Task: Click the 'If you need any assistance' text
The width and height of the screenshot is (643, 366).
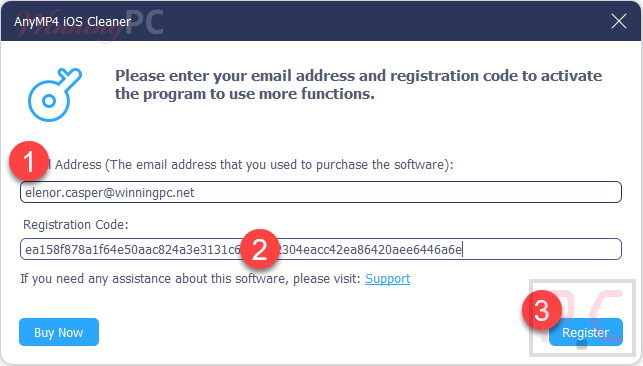Action: click(x=190, y=279)
